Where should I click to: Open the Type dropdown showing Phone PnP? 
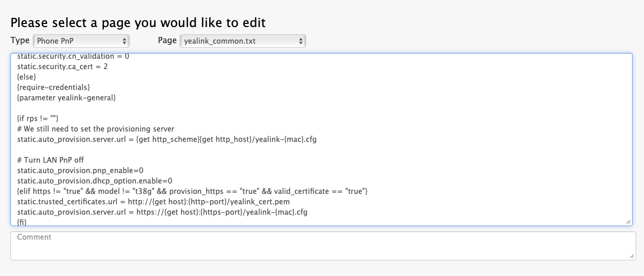pyautogui.click(x=81, y=41)
